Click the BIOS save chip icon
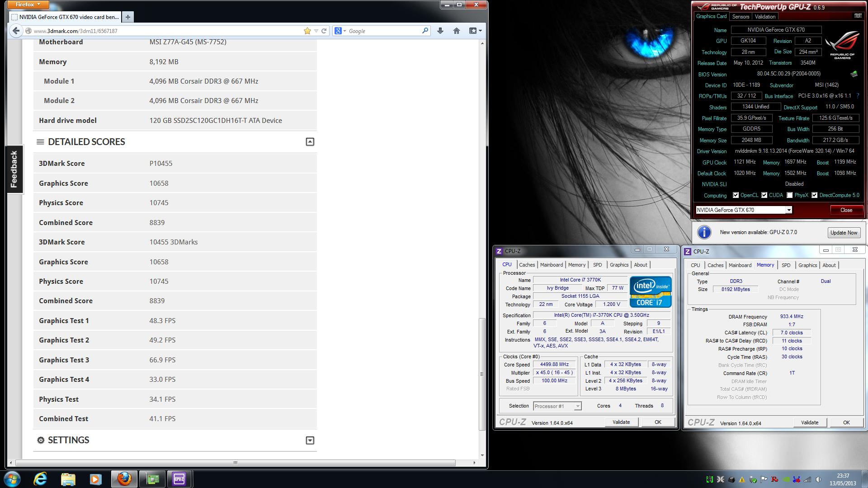This screenshot has width=868, height=488. [x=854, y=74]
